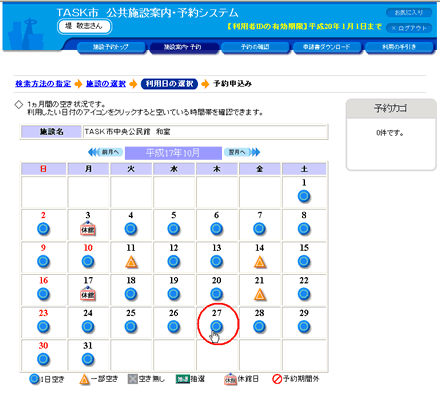Click the 施設の選択 breadcrumb link
Image resolution: width=440 pixels, height=394 pixels.
click(106, 84)
